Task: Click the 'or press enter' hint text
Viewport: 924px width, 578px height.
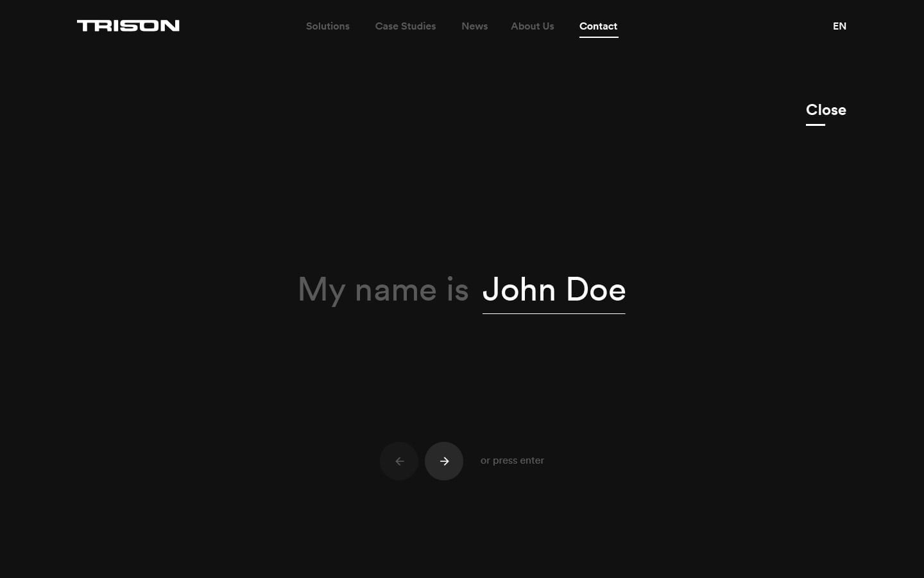Action: point(512,460)
